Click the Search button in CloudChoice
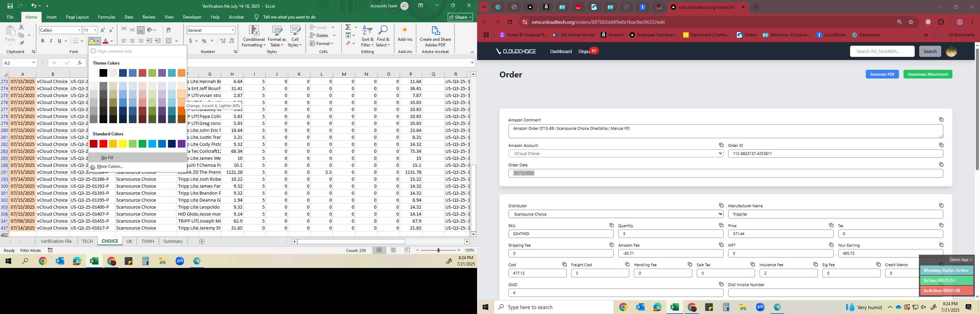 coord(930,51)
